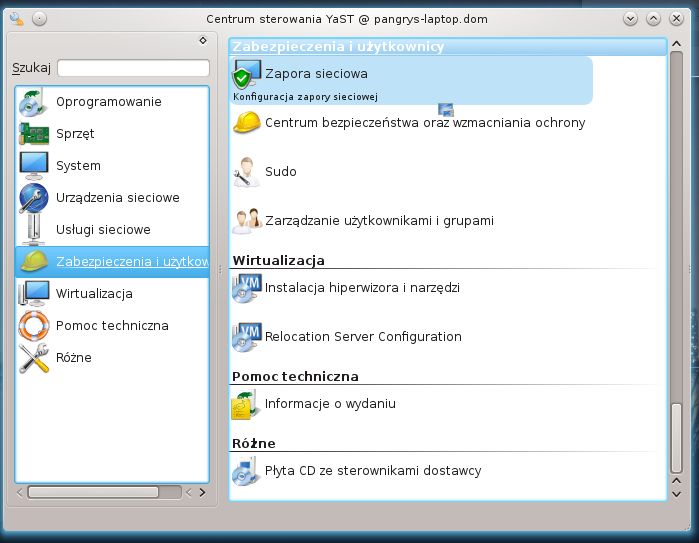Select Pomoc techniczna in the sidebar
699x543 pixels.
112,325
